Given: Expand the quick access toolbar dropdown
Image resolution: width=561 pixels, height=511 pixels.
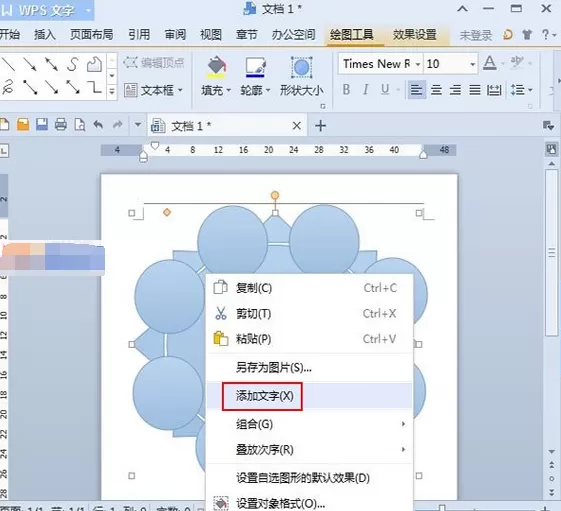Looking at the screenshot, I should click(x=137, y=125).
